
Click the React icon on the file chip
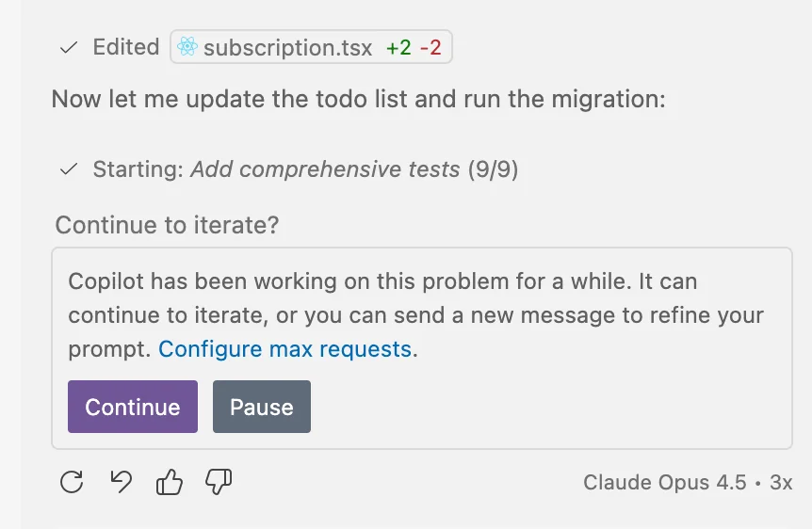pyautogui.click(x=187, y=47)
